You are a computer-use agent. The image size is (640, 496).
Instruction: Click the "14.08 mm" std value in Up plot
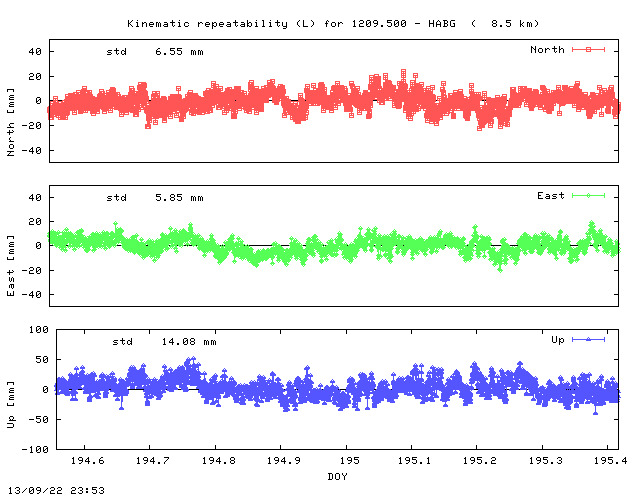point(189,342)
